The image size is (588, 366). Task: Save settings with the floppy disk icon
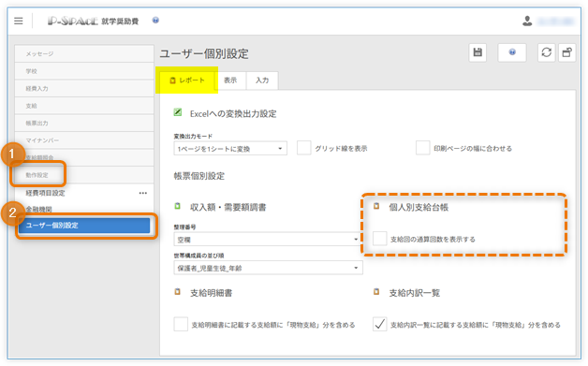[478, 52]
